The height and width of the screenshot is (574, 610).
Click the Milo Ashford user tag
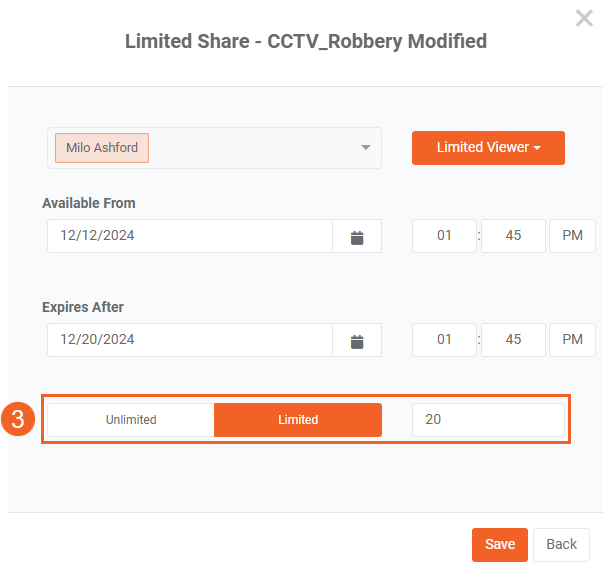pyautogui.click(x=102, y=148)
